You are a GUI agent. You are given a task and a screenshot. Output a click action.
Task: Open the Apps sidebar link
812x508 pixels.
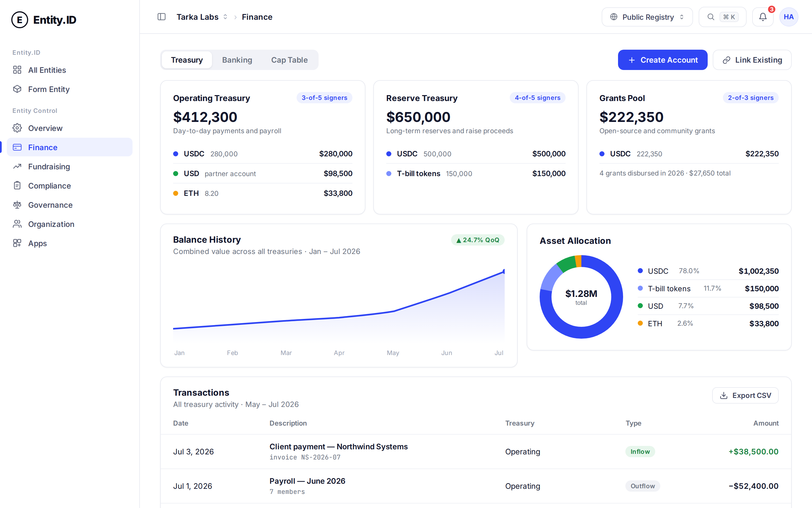(69, 243)
